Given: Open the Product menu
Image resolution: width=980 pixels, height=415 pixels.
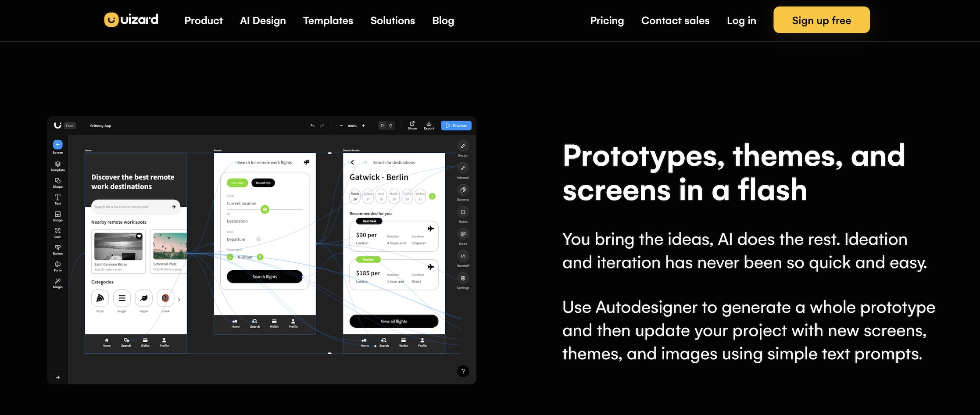Looking at the screenshot, I should 203,21.
